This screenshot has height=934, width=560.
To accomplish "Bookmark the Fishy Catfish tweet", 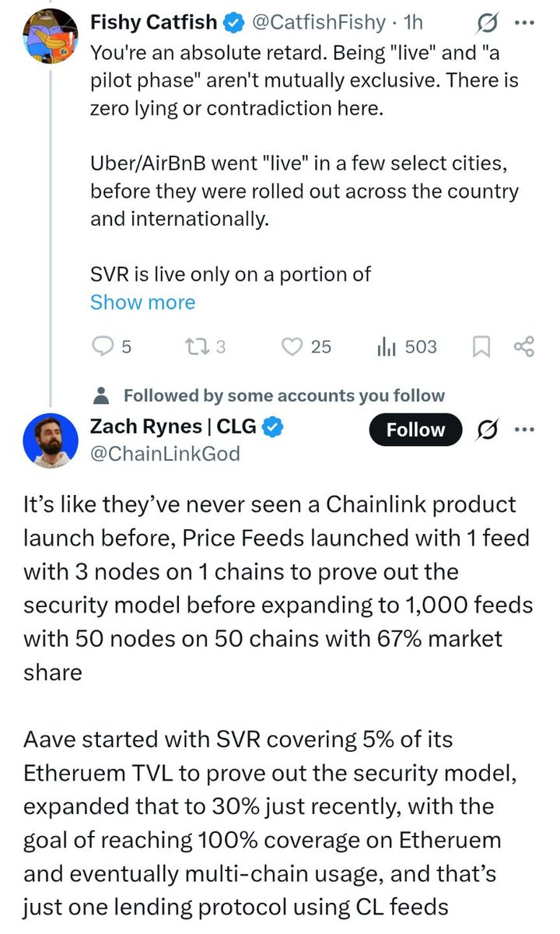I will point(481,346).
